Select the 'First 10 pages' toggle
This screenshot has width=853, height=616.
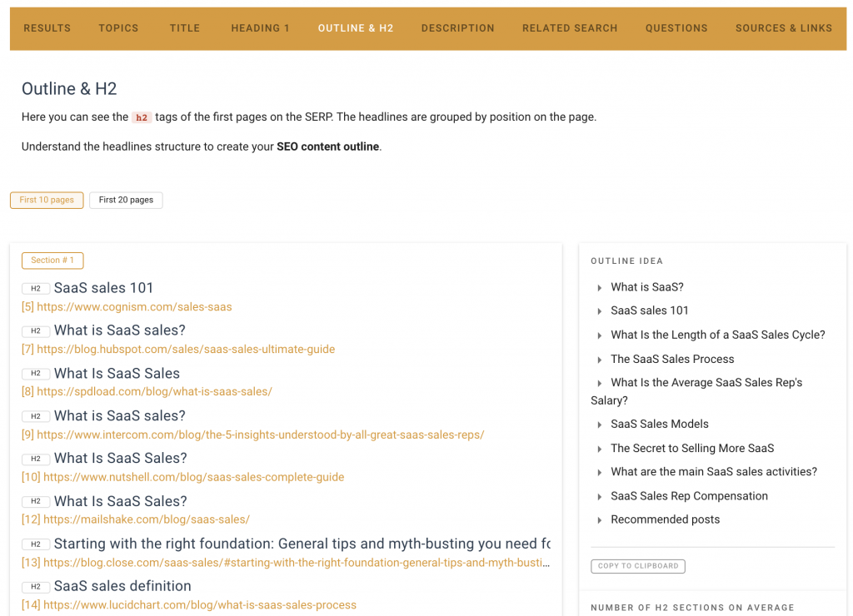point(47,200)
